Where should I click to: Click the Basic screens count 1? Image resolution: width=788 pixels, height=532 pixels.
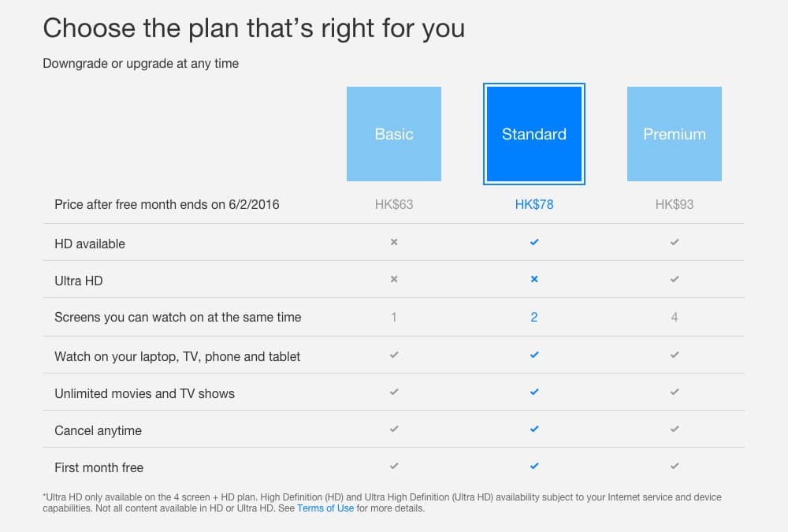[394, 317]
